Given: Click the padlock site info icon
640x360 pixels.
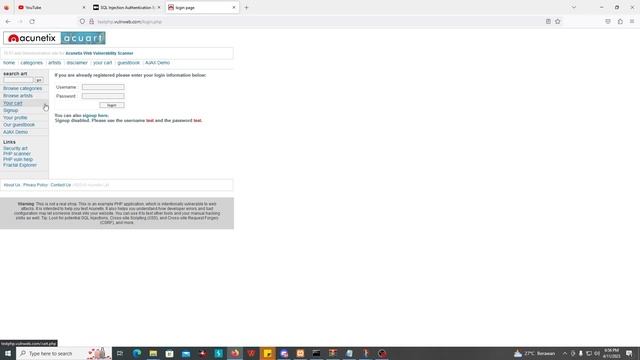Looking at the screenshot, I should 91,22.
